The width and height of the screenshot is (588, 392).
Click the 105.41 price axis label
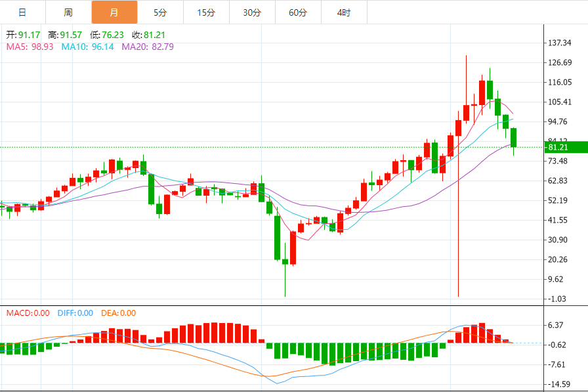[560, 102]
